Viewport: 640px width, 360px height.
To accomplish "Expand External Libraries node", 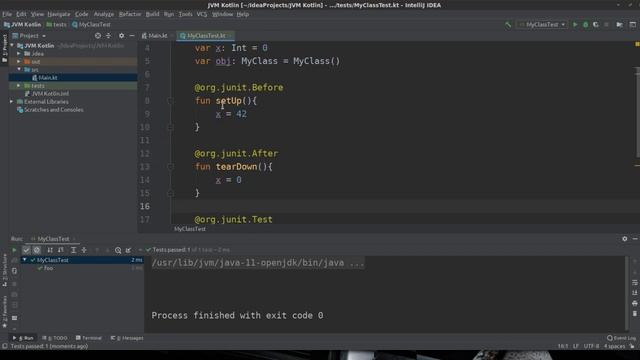I will (x=12, y=102).
